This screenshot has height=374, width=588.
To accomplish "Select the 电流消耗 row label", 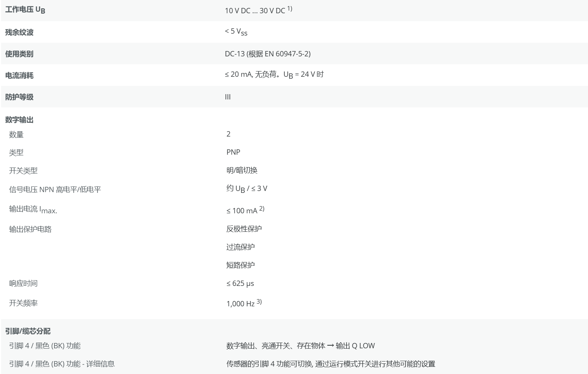I will (19, 75).
